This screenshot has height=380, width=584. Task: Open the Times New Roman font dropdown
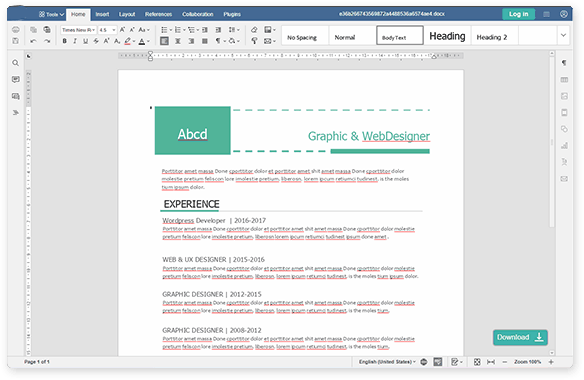click(79, 30)
